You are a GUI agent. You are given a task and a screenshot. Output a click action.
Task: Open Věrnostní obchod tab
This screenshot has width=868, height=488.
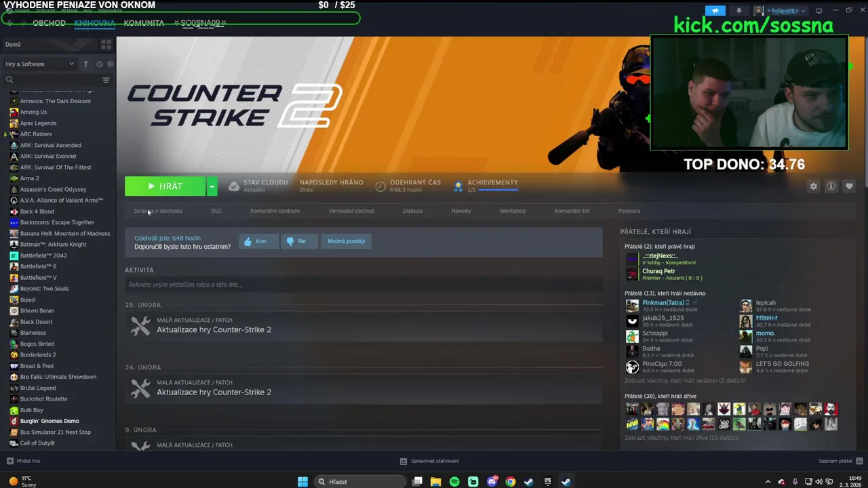(x=351, y=211)
